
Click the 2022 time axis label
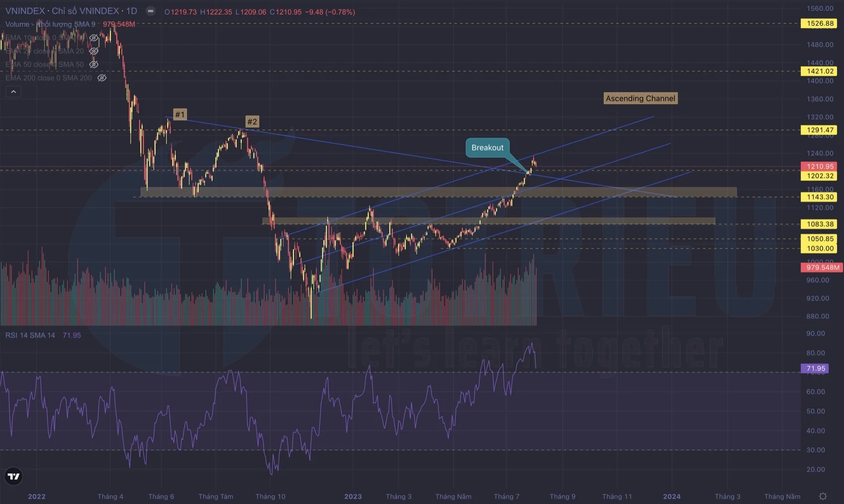37,497
